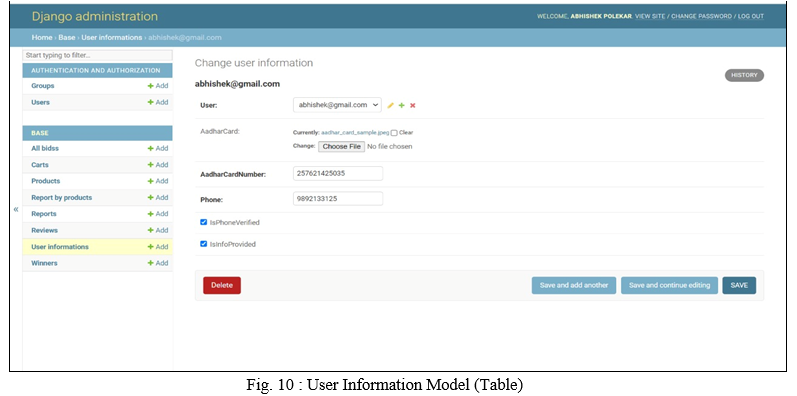Toggle the IsPhoneVerified checkbox

[x=204, y=222]
